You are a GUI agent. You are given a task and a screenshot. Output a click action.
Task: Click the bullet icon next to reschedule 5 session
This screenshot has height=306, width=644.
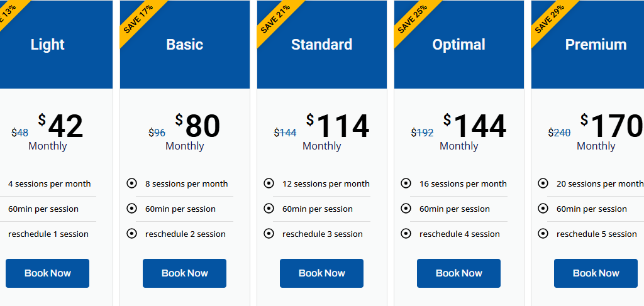[543, 234]
